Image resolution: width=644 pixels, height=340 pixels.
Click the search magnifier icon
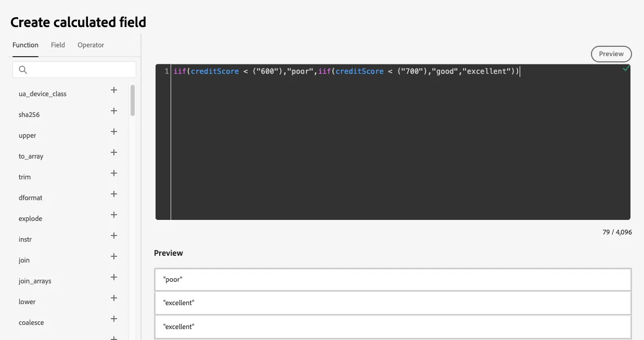23,70
